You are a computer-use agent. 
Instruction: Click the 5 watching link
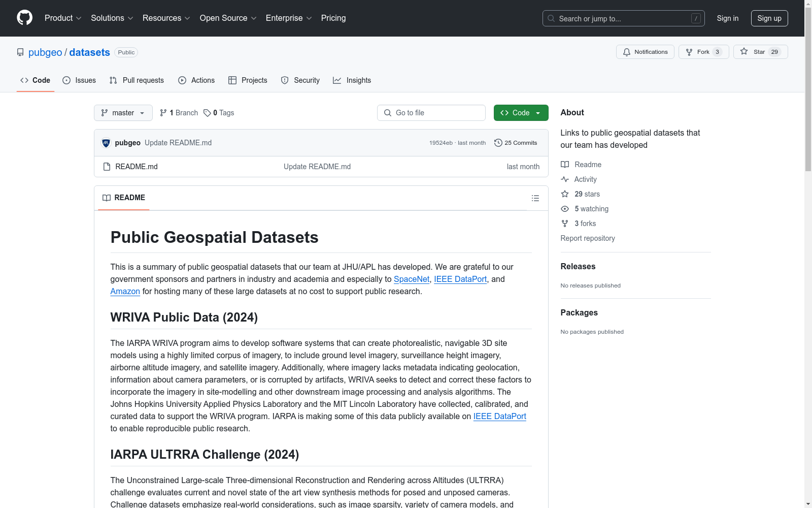coord(585,209)
